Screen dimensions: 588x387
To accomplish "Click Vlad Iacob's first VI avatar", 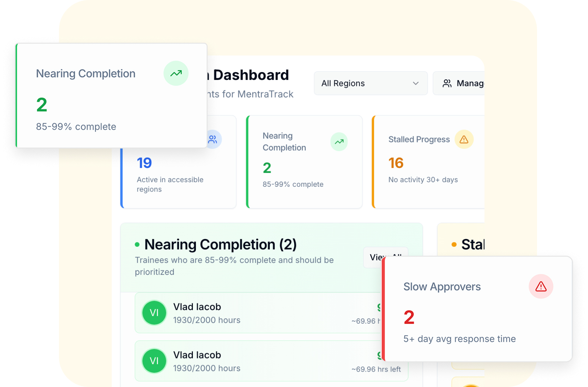I will tap(154, 313).
